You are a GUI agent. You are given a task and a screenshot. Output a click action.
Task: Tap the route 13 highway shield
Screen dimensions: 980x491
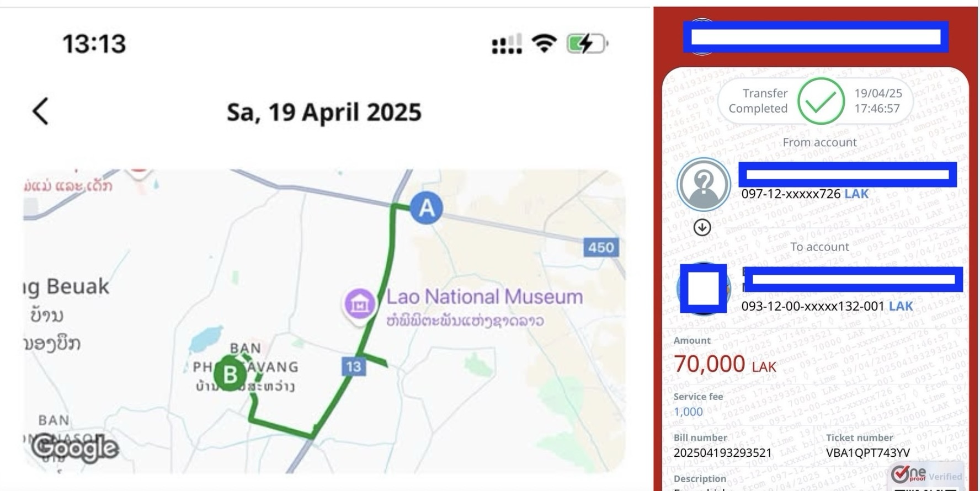click(x=353, y=367)
